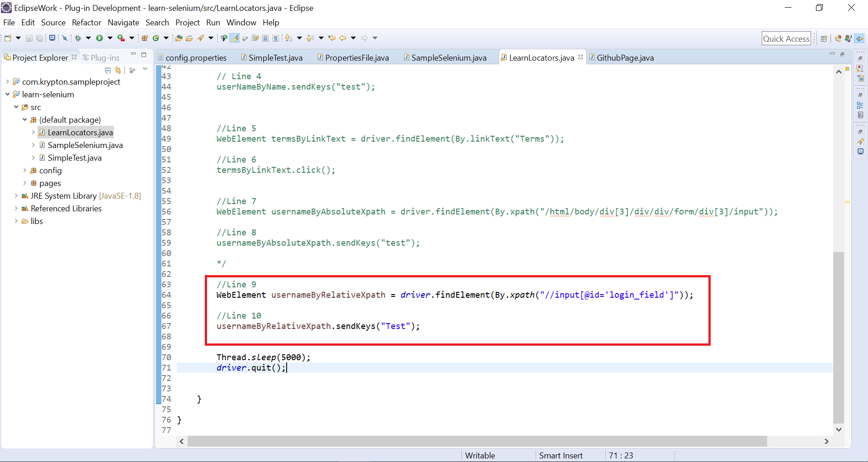Click the Run with coverage icon

[x=121, y=38]
